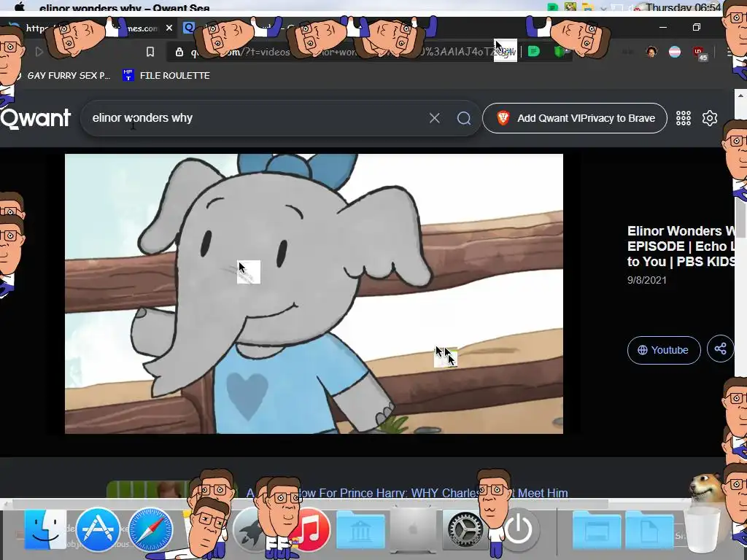This screenshot has height=560, width=747.
Task: Open Finder from the dock
Action: tap(45, 529)
